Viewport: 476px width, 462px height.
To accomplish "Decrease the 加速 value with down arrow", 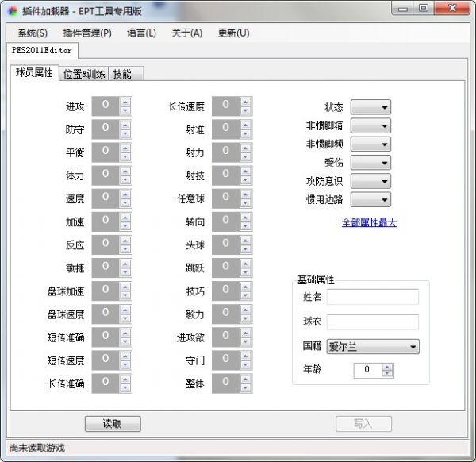I will [125, 226].
